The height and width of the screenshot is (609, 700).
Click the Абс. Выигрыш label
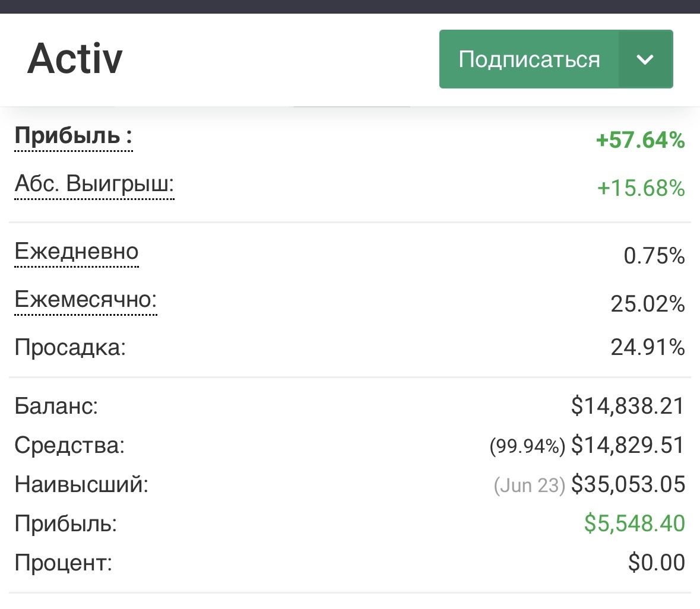click(x=94, y=184)
